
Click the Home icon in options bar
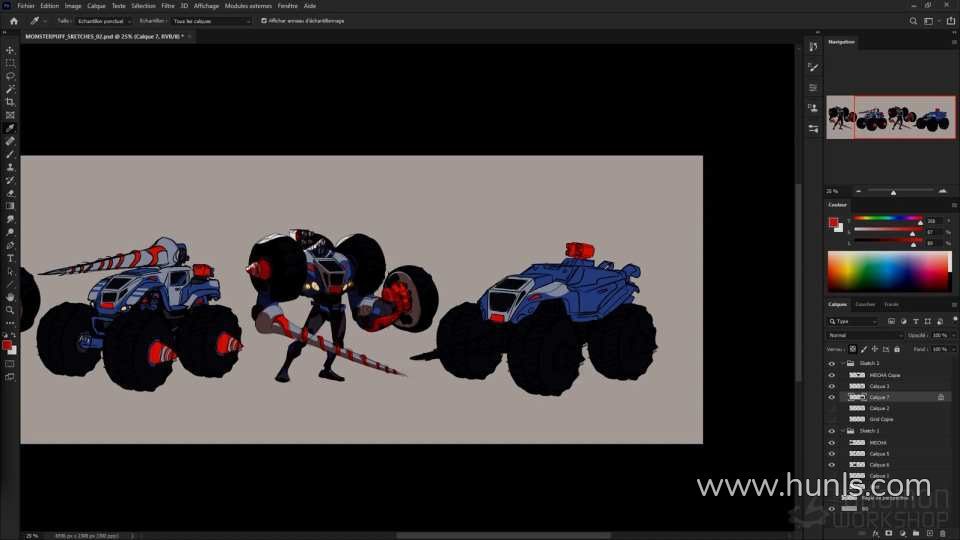[13, 20]
